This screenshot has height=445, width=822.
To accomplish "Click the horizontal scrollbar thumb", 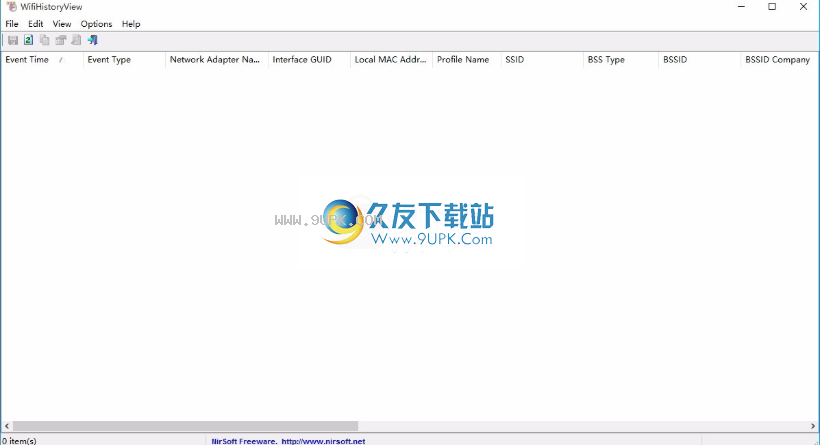I will click(x=186, y=426).
